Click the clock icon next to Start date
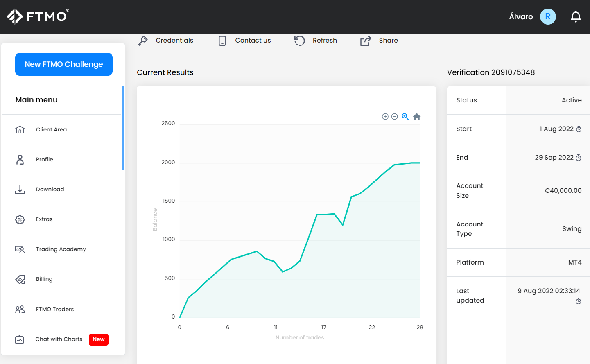This screenshot has height=364, width=590. pos(579,129)
